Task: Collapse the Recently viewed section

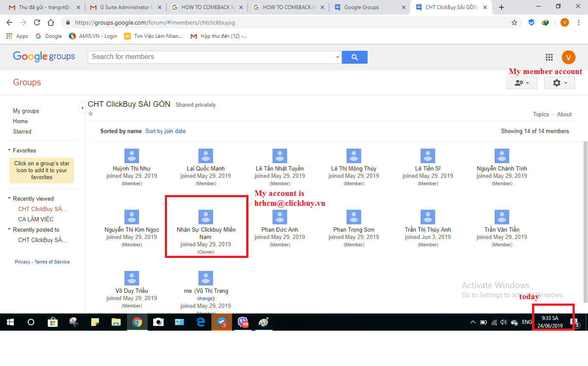Action: [x=9, y=199]
